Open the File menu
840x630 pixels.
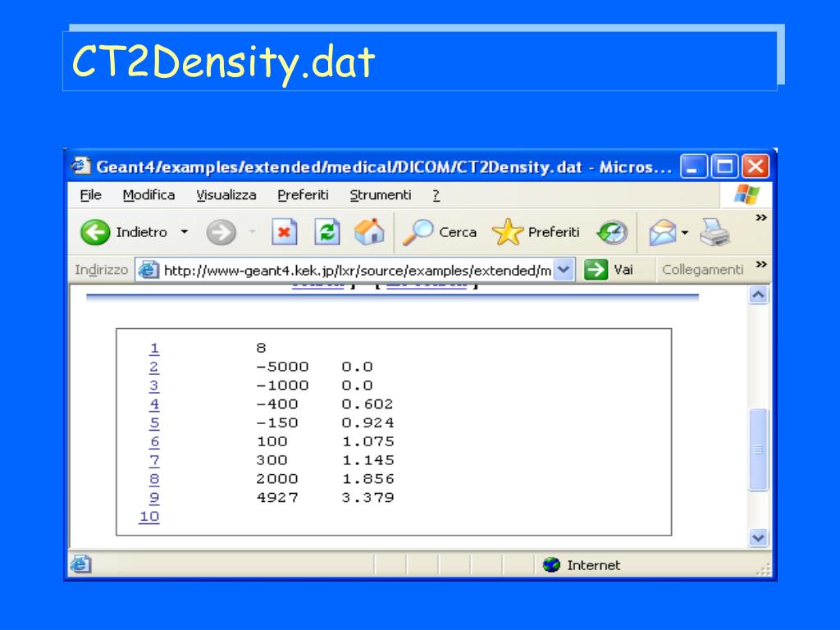pos(90,195)
